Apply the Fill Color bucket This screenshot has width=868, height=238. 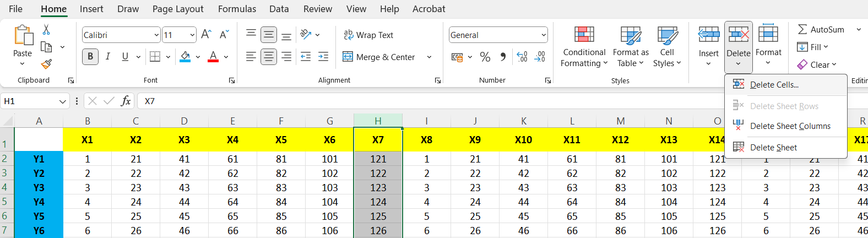pyautogui.click(x=185, y=57)
